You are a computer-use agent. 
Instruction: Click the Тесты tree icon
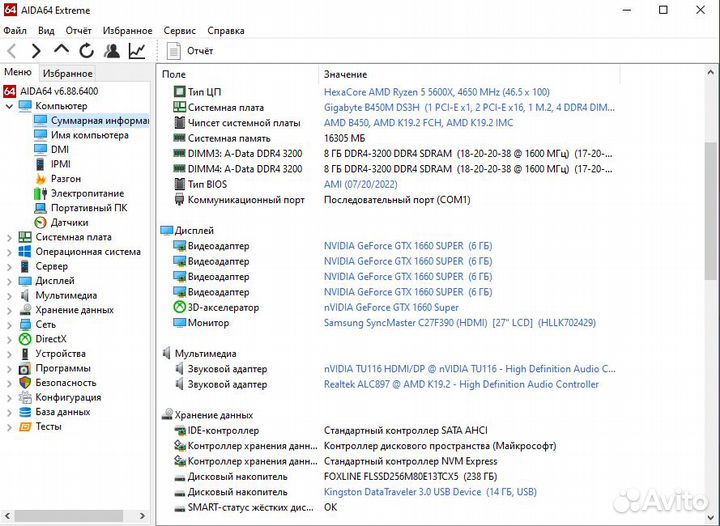[25, 427]
